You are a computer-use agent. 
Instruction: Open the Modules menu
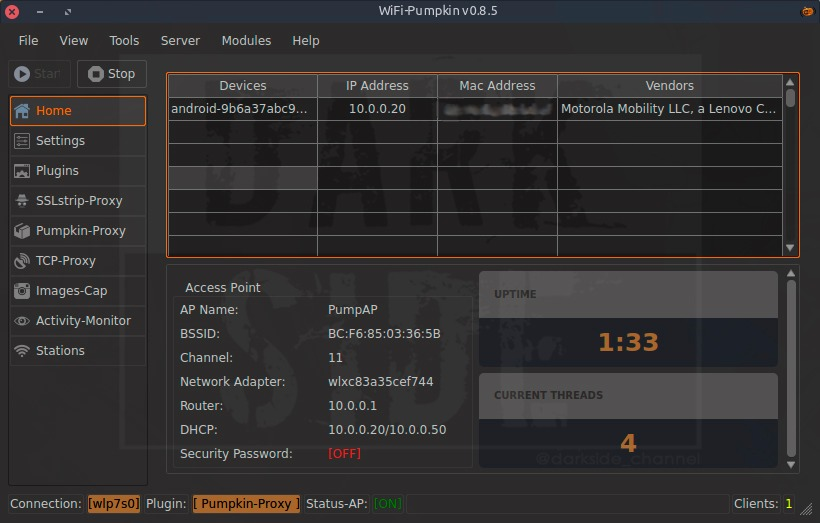click(x=246, y=41)
